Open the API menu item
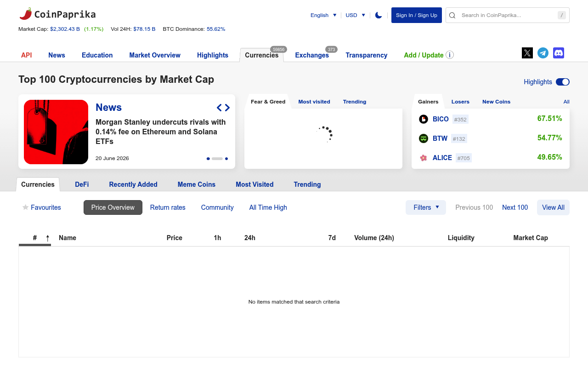The width and height of the screenshot is (588, 368). [x=27, y=55]
